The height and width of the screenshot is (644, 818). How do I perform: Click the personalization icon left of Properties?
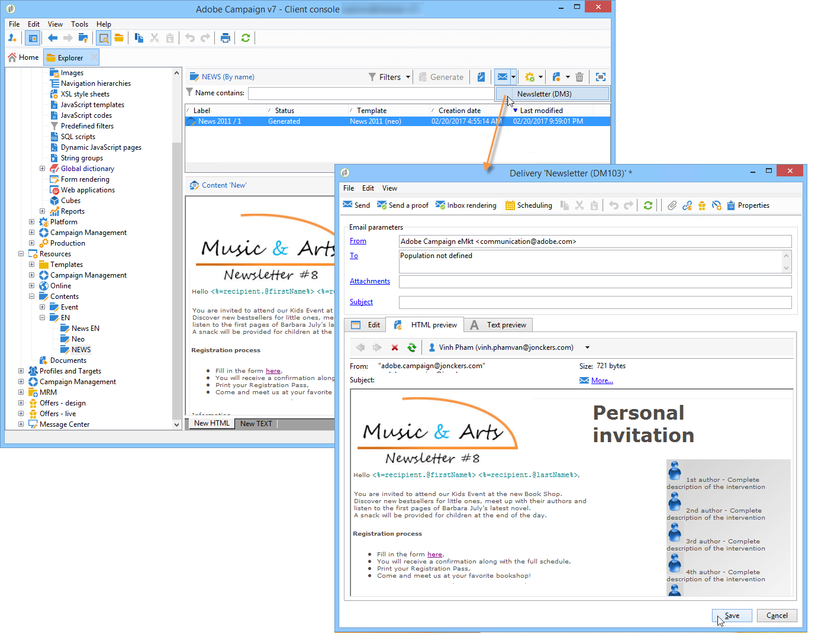(x=717, y=205)
